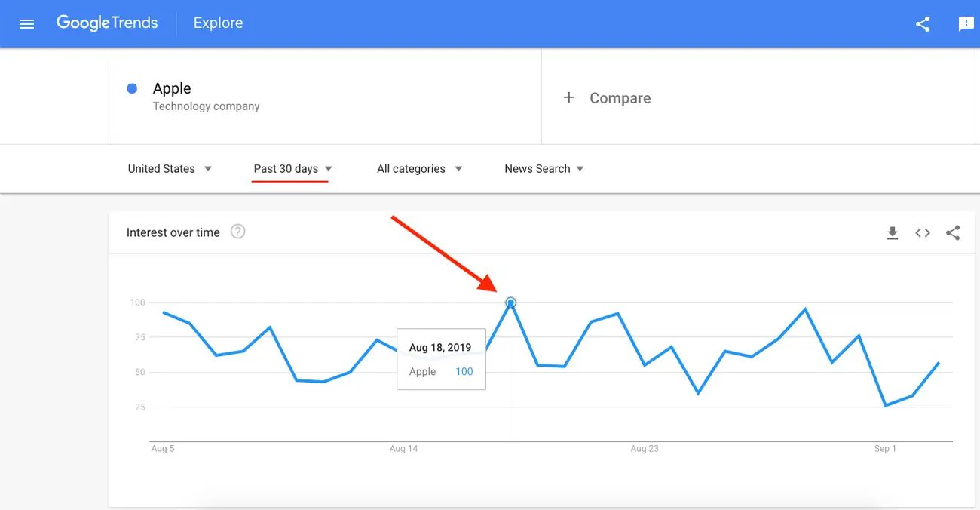Open the Past 30 days dropdown

(293, 169)
